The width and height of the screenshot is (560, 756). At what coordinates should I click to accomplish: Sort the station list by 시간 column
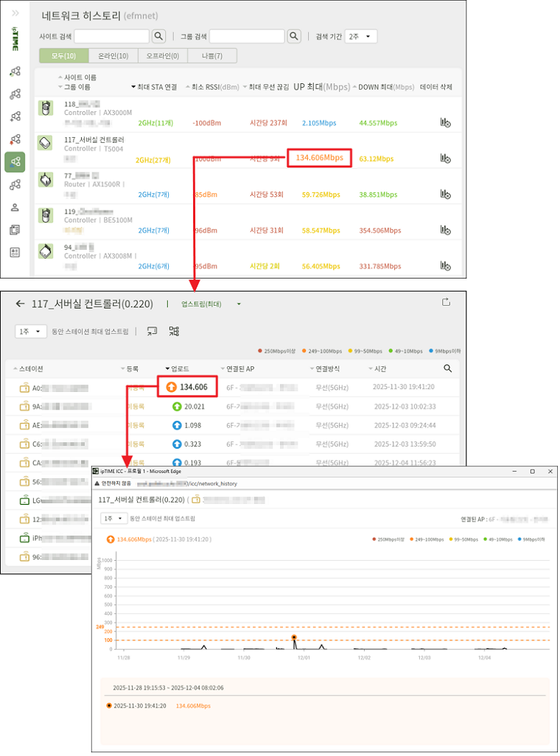pos(379,368)
